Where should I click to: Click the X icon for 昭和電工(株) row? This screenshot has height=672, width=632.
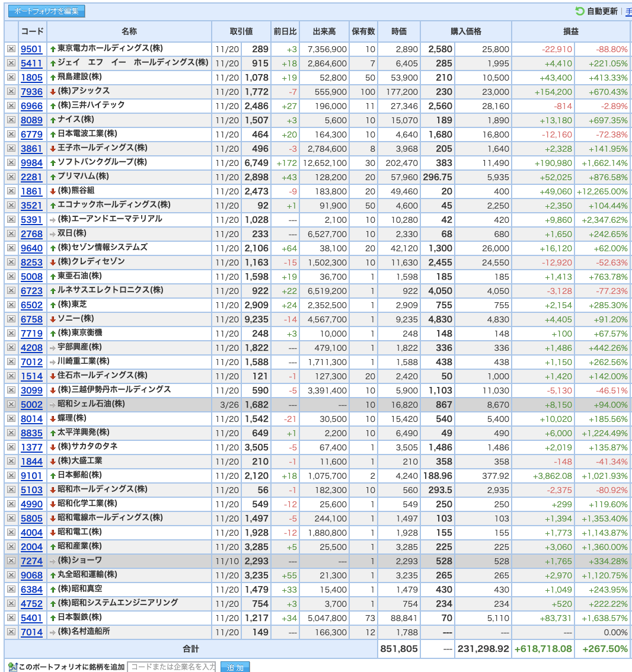[11, 533]
